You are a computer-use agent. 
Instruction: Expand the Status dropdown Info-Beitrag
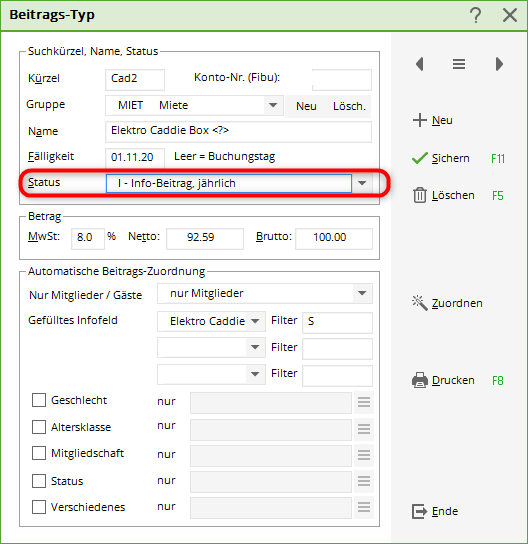[x=362, y=183]
